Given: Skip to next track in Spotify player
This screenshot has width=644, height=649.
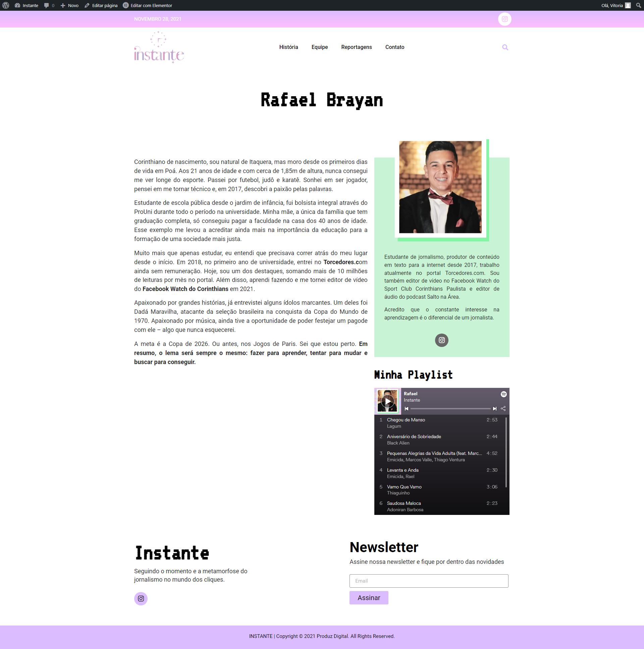Looking at the screenshot, I should 494,409.
